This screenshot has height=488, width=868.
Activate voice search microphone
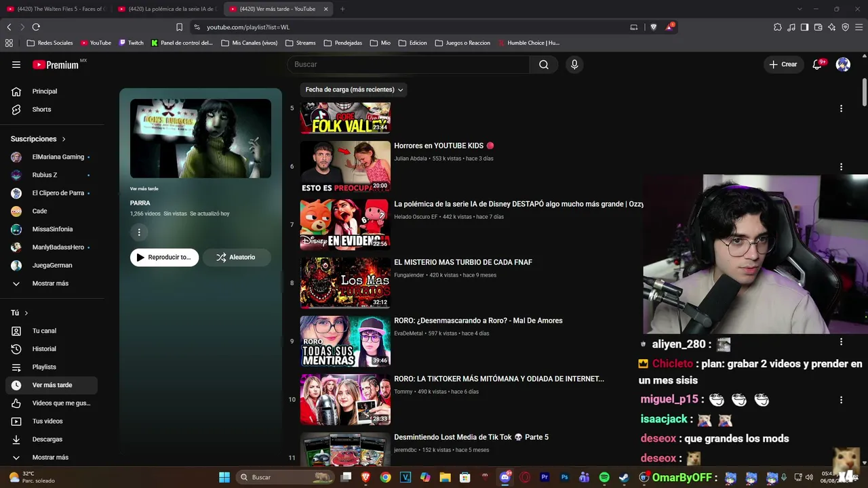(x=574, y=64)
